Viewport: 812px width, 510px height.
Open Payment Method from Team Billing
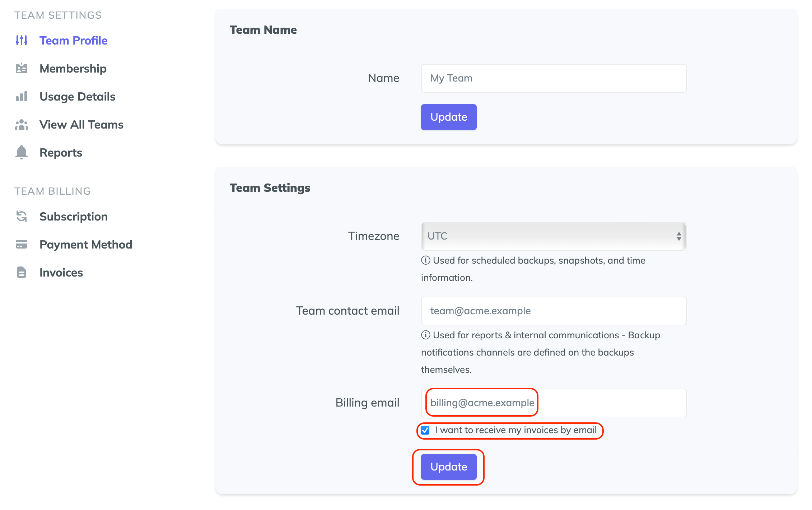[86, 245]
